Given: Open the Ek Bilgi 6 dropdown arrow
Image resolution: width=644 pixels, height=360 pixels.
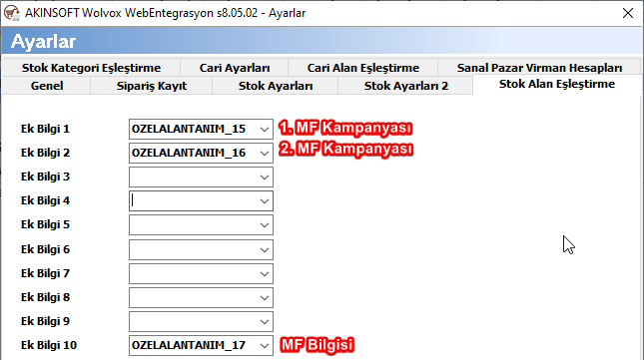Looking at the screenshot, I should coord(264,249).
